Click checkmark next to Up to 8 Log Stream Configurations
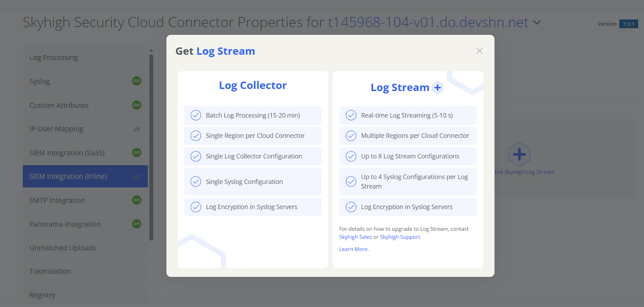644x307 pixels. tap(351, 156)
